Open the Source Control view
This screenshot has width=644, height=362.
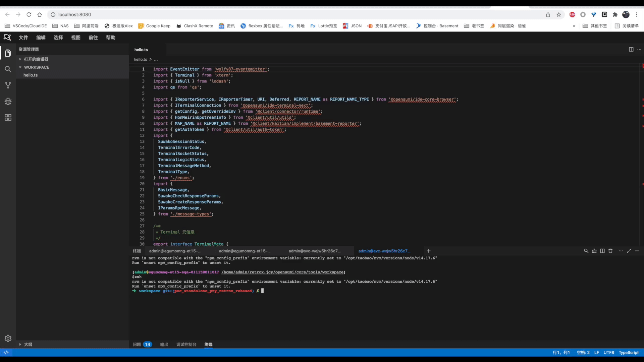(x=8, y=85)
